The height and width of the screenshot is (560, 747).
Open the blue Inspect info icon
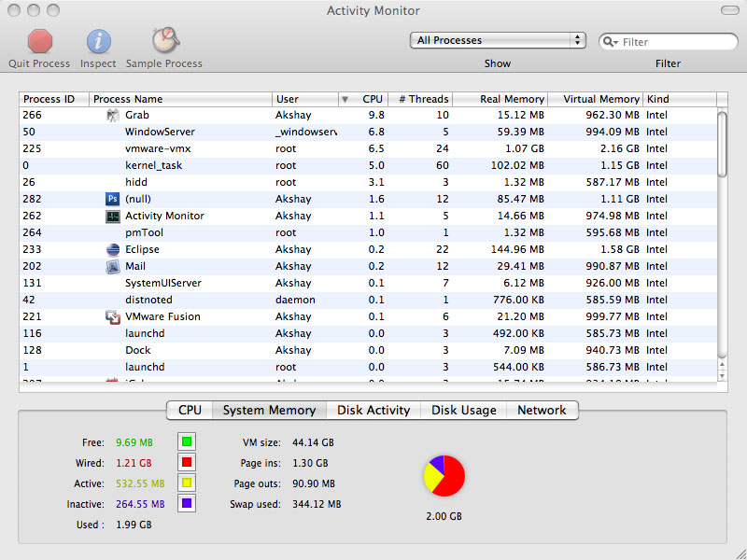(99, 41)
